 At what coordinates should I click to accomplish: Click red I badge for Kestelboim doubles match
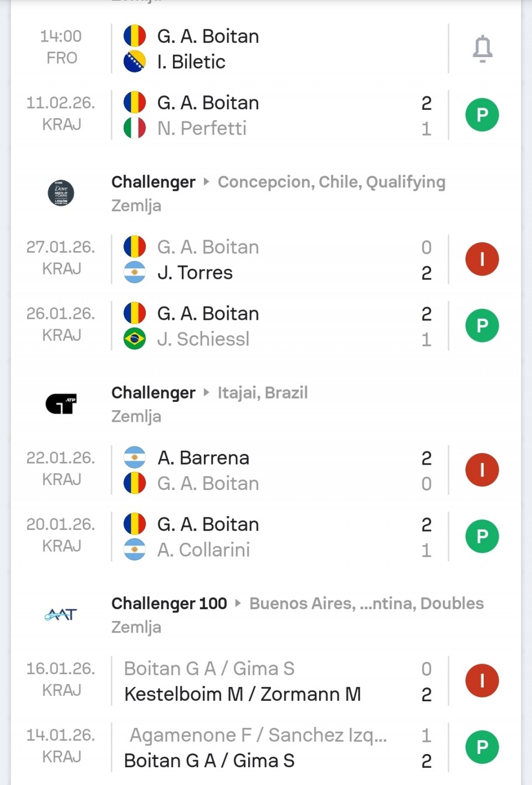click(x=482, y=681)
